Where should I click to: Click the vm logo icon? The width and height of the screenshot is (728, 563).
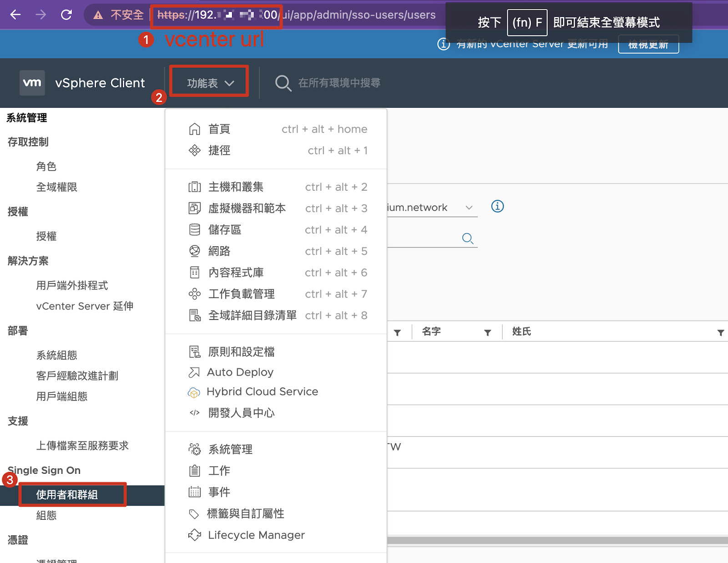[x=32, y=83]
